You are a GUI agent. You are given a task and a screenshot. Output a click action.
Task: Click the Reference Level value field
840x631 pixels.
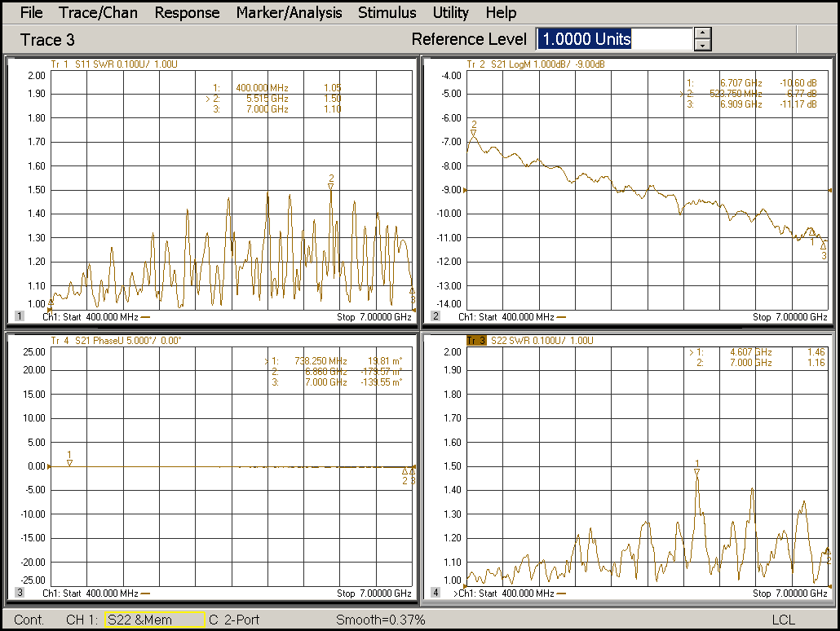click(x=613, y=39)
